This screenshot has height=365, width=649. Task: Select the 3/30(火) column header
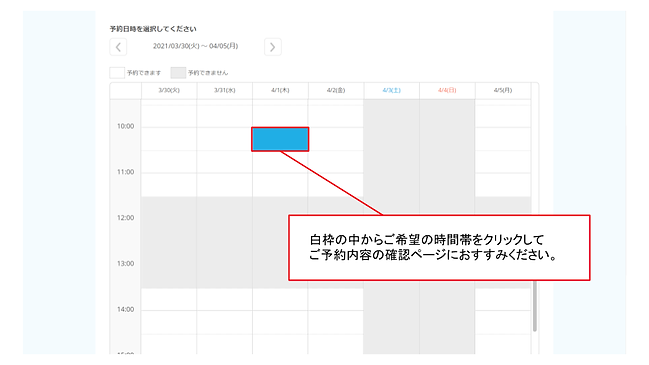(169, 90)
